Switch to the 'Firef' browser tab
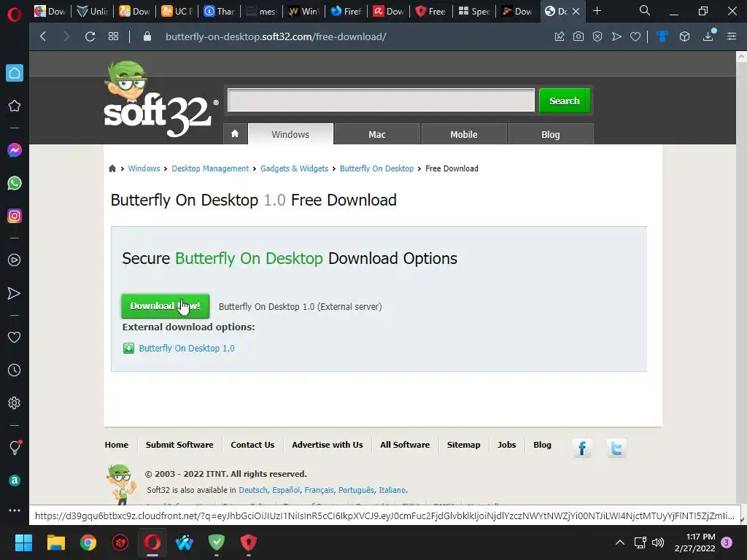The image size is (747, 560). click(347, 11)
